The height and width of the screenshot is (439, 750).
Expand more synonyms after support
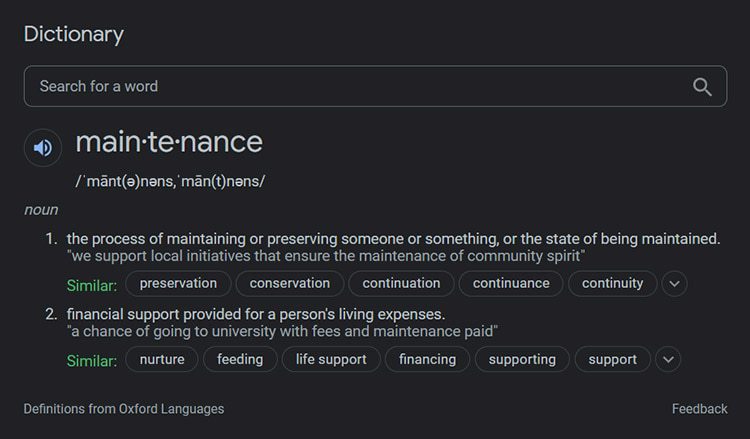point(668,359)
